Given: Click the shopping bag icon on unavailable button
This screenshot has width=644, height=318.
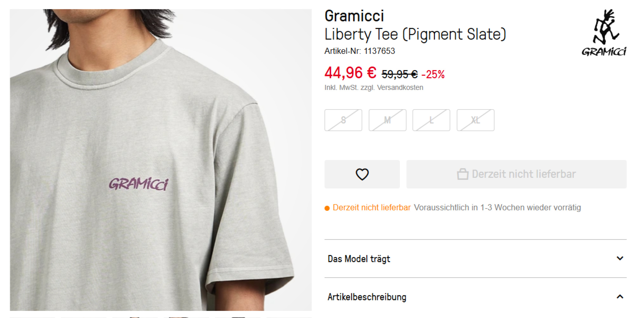Looking at the screenshot, I should point(463,174).
